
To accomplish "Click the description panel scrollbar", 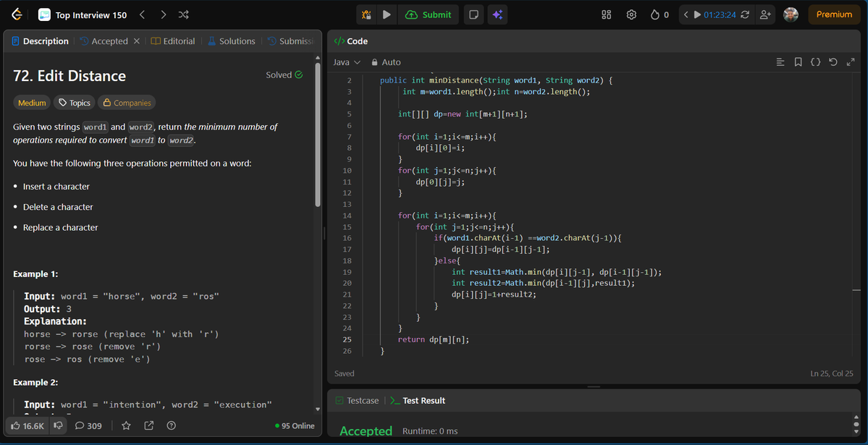I will [318, 135].
